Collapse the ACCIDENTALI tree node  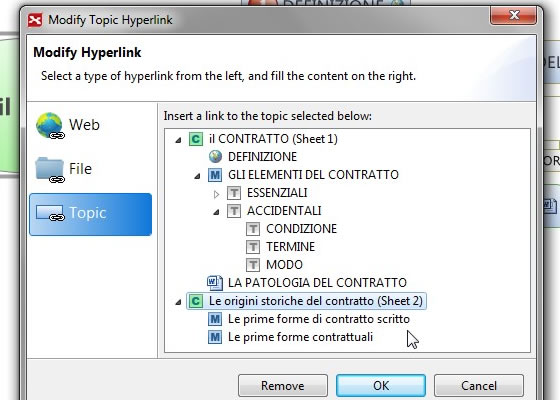point(216,212)
